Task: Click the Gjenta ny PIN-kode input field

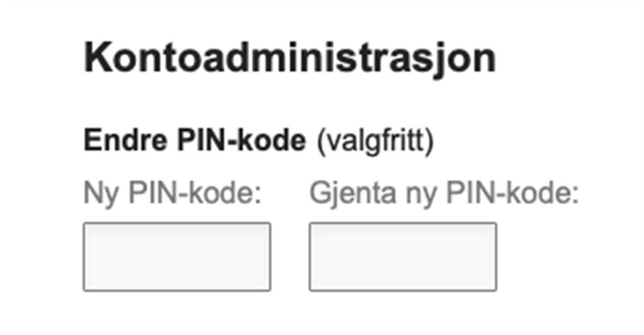Action: (402, 257)
